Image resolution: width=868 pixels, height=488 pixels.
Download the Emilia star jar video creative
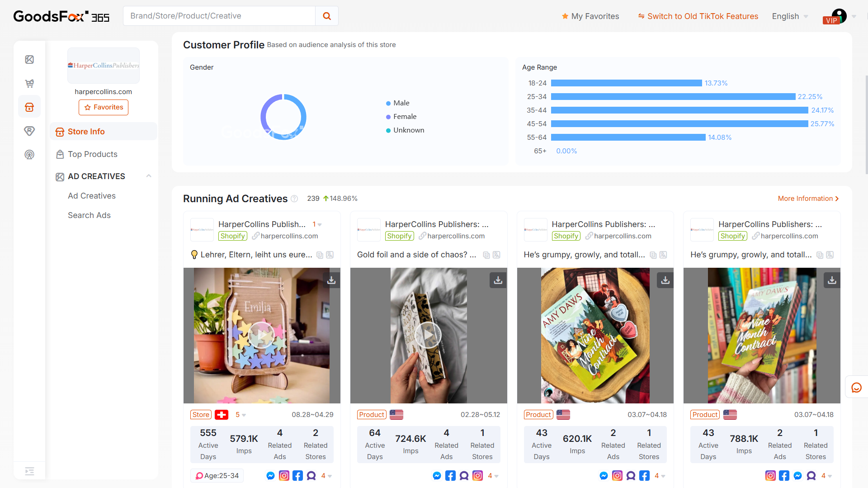pyautogui.click(x=331, y=280)
